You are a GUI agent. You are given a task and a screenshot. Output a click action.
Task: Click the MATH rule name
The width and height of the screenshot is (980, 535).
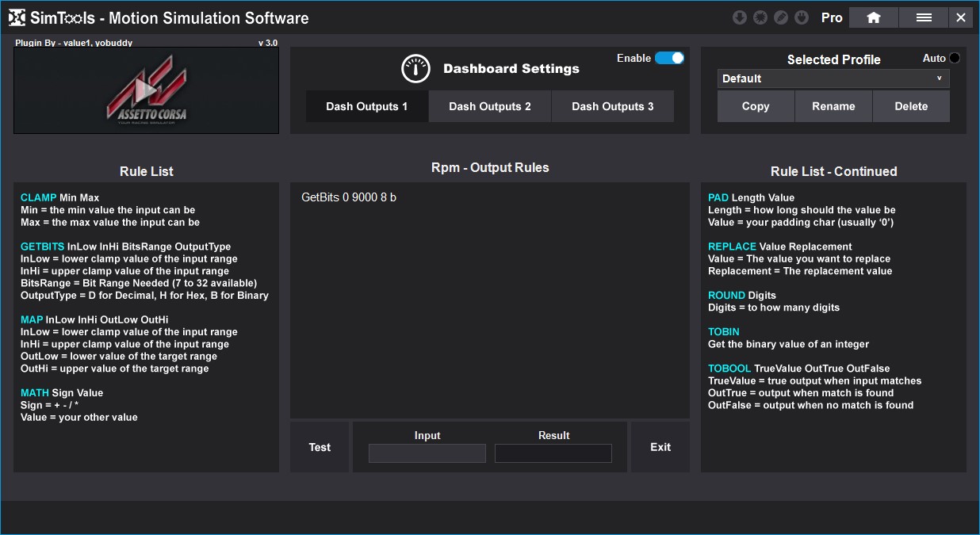35,393
